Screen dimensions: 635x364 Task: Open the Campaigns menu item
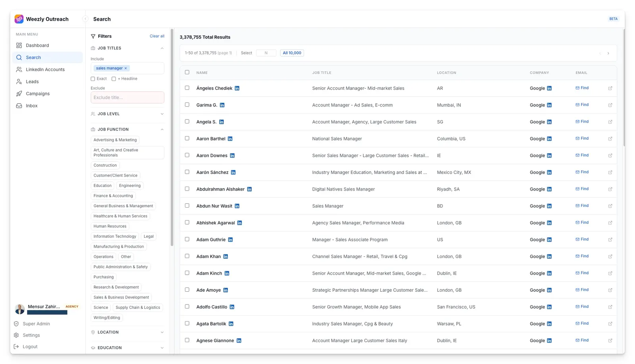48,94
